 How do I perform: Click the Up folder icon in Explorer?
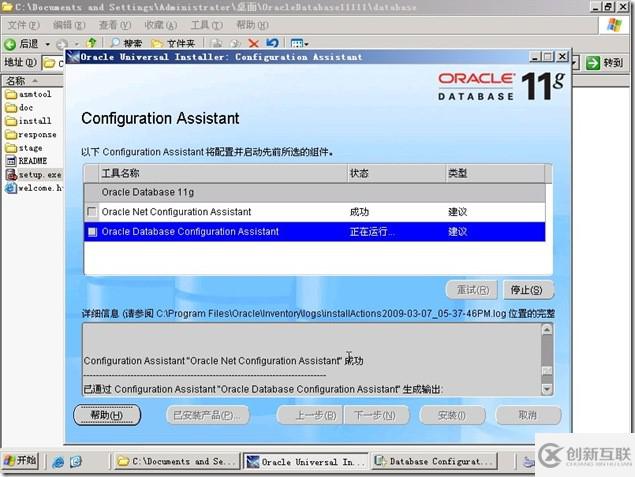coord(92,43)
